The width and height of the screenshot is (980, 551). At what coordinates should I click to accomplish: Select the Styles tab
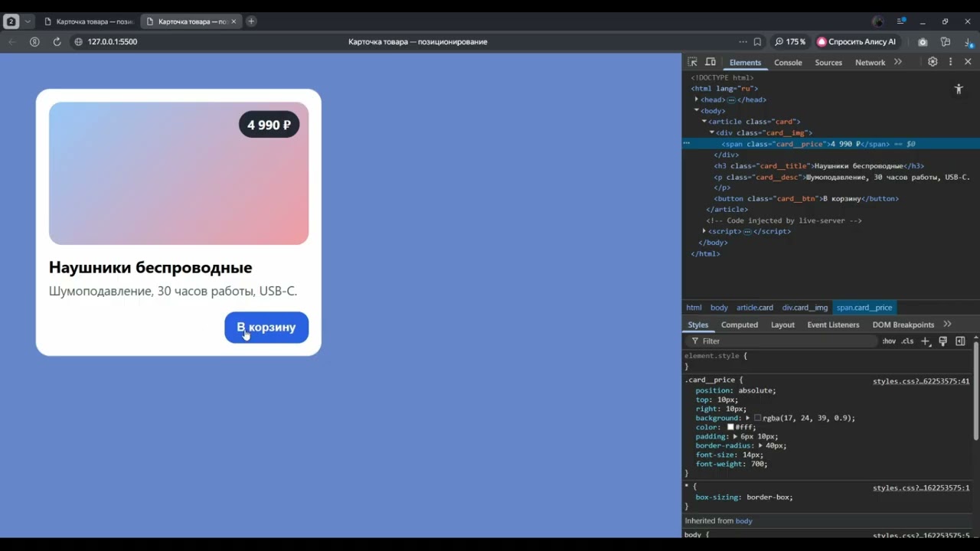click(x=697, y=324)
